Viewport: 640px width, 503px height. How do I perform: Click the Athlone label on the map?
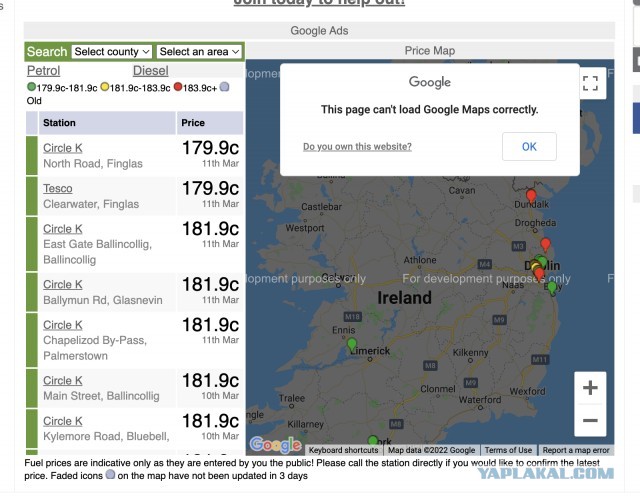coord(420,260)
